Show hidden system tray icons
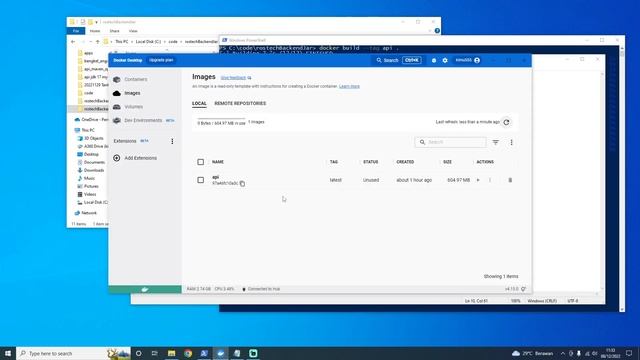 coord(563,353)
